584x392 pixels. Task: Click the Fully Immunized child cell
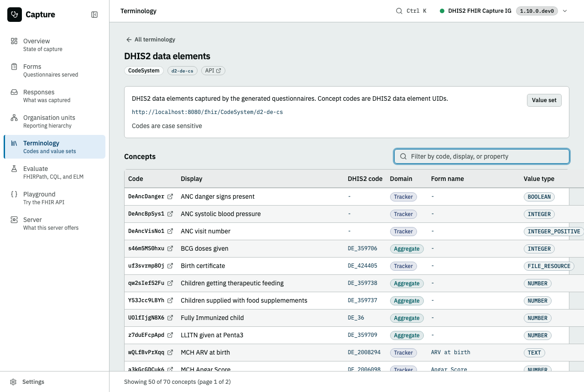(x=212, y=318)
